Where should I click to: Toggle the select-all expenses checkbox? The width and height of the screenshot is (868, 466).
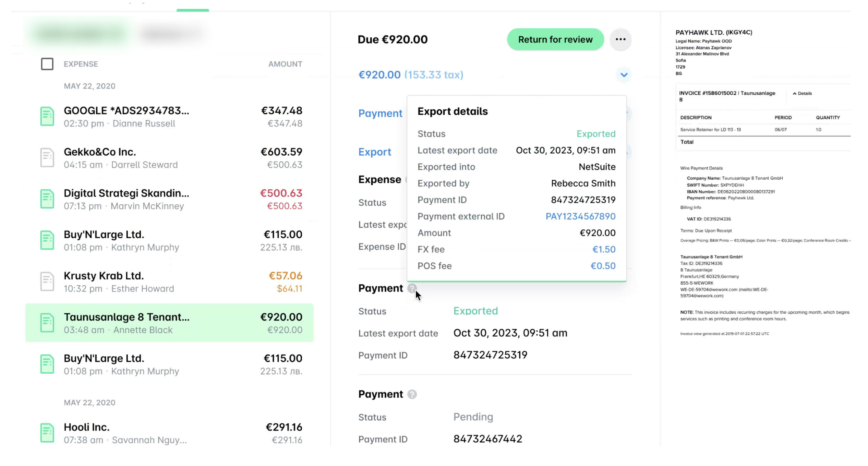[47, 64]
